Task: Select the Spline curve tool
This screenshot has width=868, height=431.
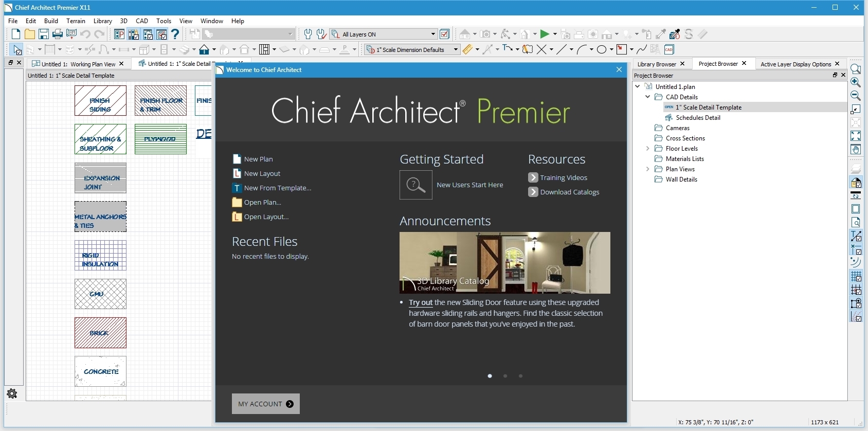Action: 642,49
